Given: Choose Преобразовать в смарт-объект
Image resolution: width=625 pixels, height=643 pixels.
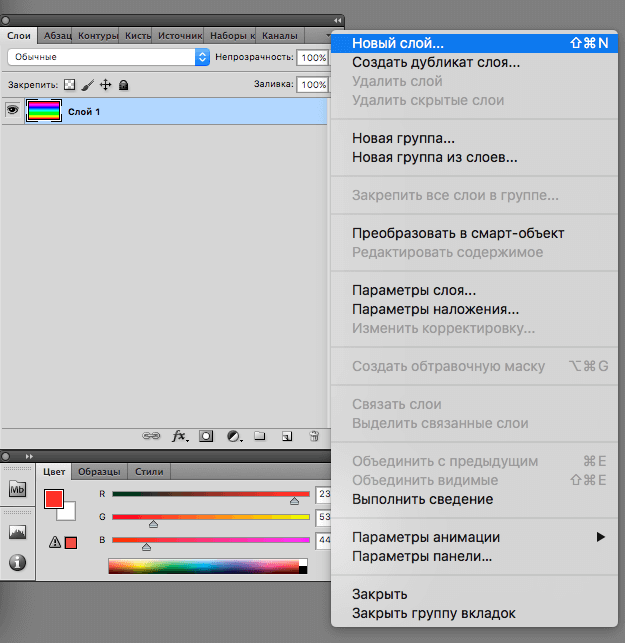Looking at the screenshot, I should tap(474, 233).
